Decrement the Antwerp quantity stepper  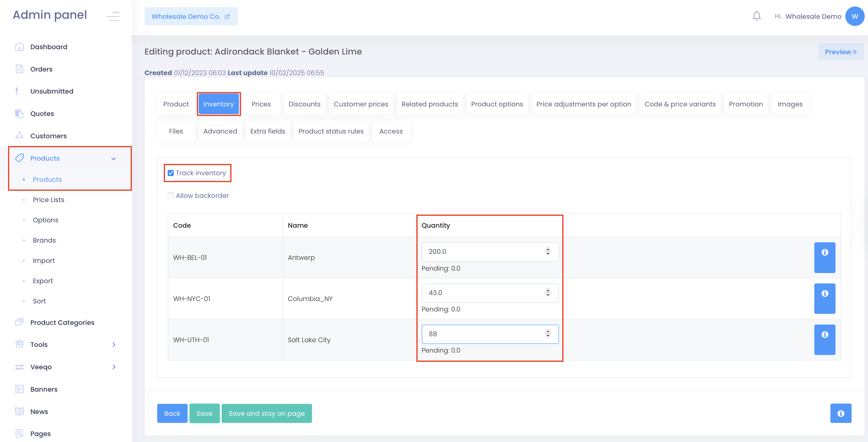tap(548, 253)
